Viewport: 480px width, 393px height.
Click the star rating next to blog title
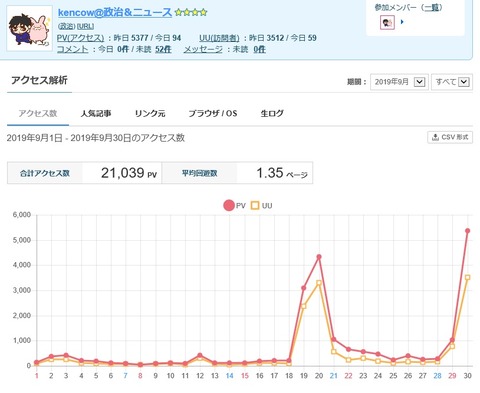coord(191,13)
